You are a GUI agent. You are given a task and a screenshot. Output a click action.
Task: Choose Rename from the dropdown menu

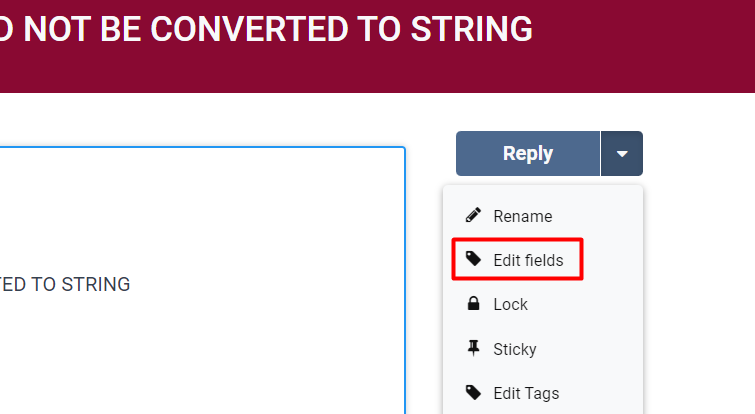522,216
